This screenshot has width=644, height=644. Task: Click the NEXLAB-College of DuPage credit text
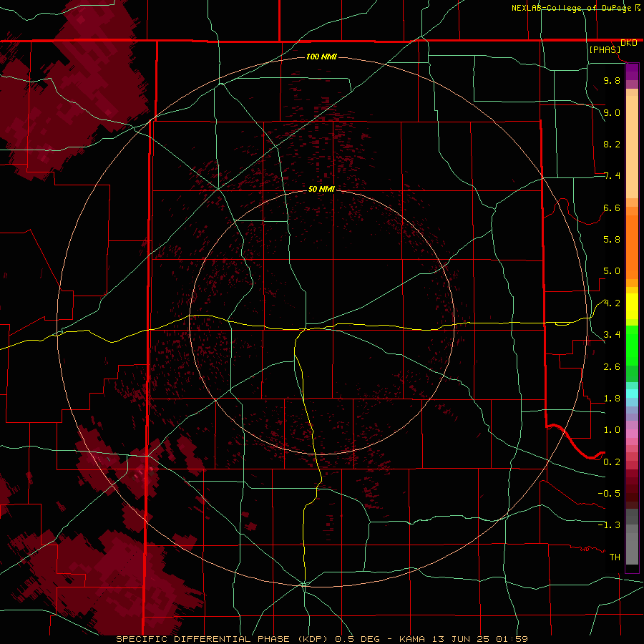click(571, 8)
